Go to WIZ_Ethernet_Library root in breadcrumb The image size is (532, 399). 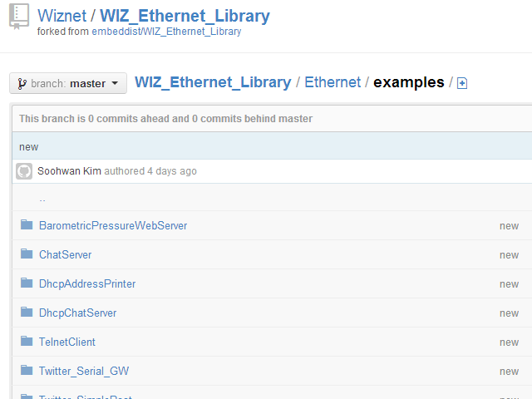click(213, 82)
